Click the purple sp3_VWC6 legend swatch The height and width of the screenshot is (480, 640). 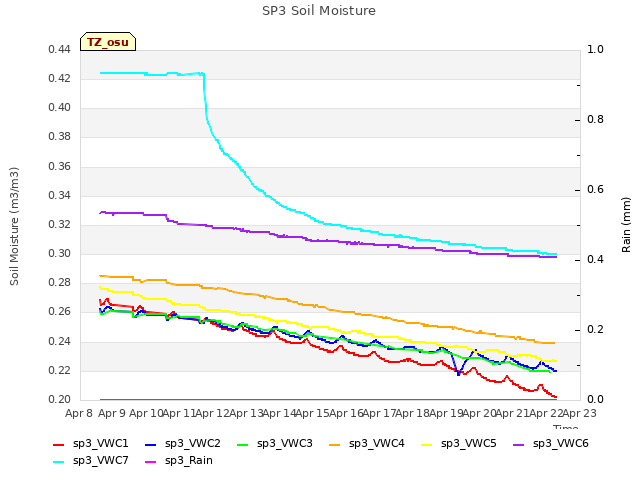(519, 444)
